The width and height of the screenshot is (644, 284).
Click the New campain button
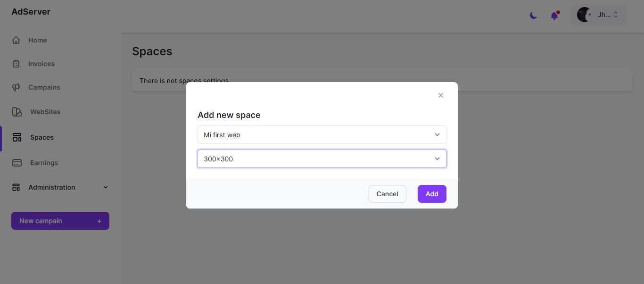point(60,221)
